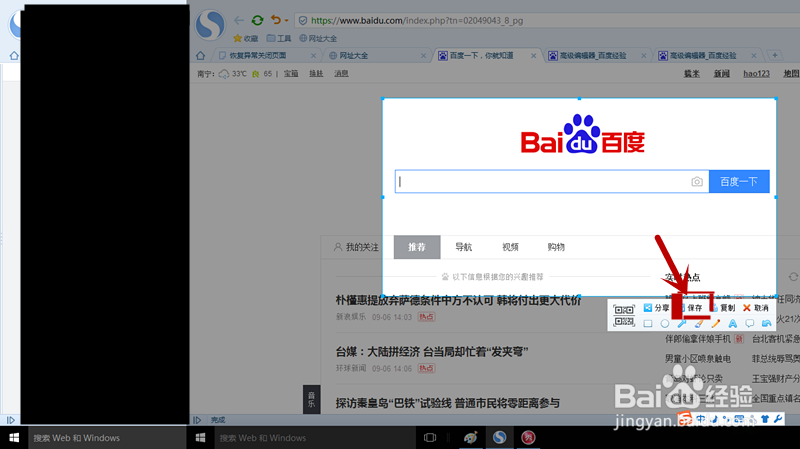Click the 百度一下 search button
Image resolution: width=800 pixels, height=449 pixels.
pos(739,182)
